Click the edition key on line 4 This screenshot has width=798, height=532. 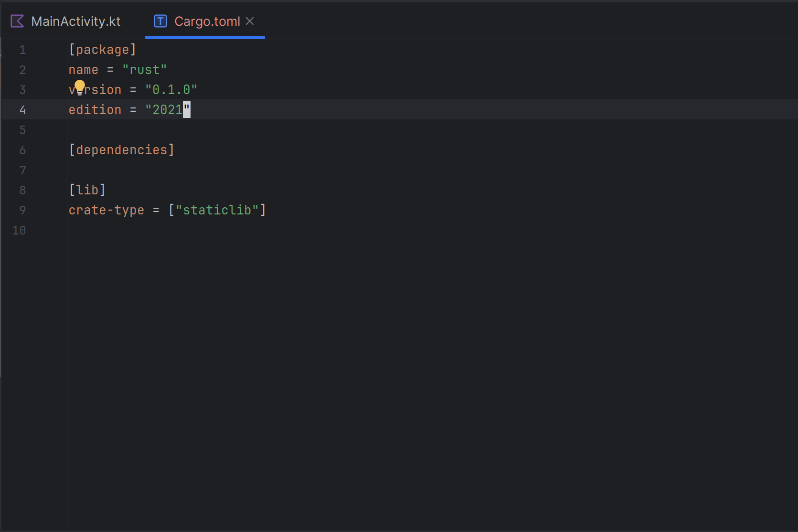coord(95,110)
